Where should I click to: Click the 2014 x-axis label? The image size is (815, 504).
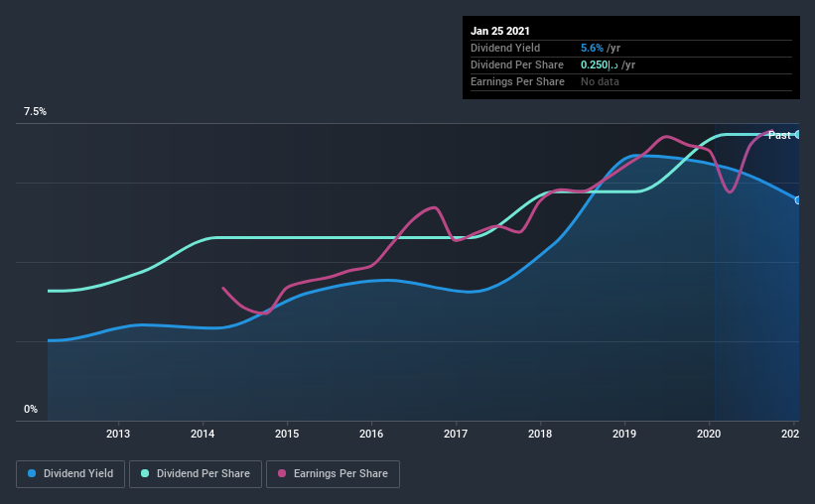203,434
